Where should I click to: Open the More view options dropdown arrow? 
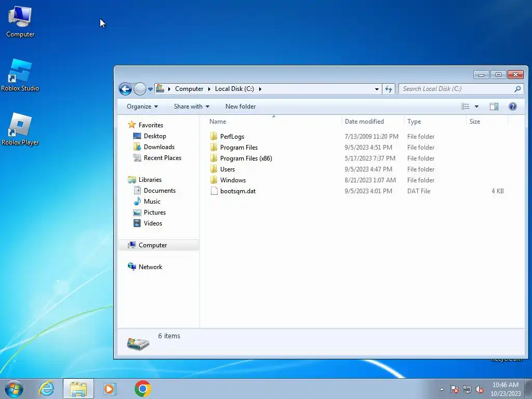(476, 107)
